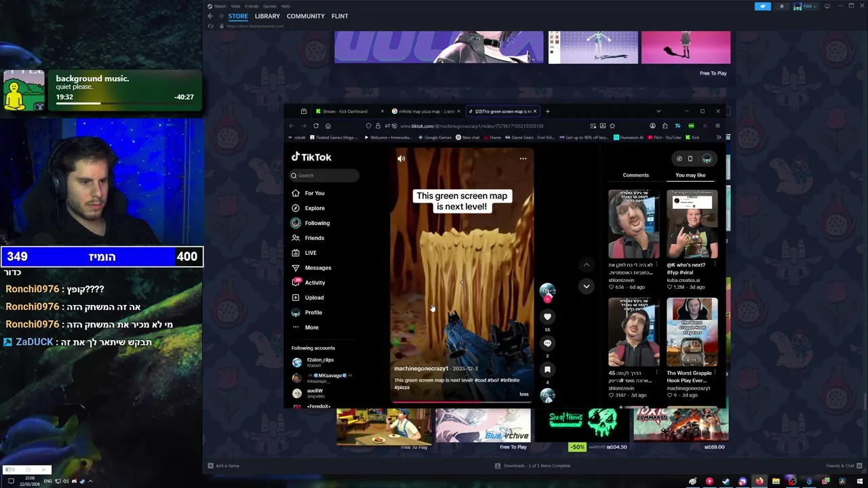This screenshot has width=868, height=488.
Task: Open Steam Downloads status at bottom
Action: [532, 466]
